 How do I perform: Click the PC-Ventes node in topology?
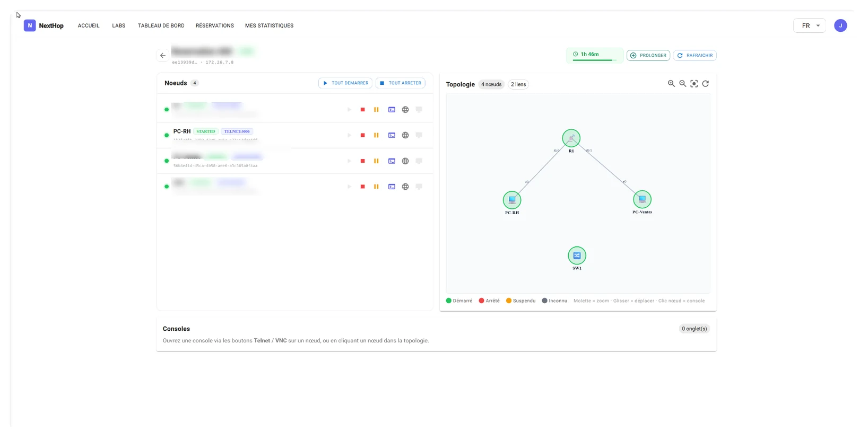(642, 199)
